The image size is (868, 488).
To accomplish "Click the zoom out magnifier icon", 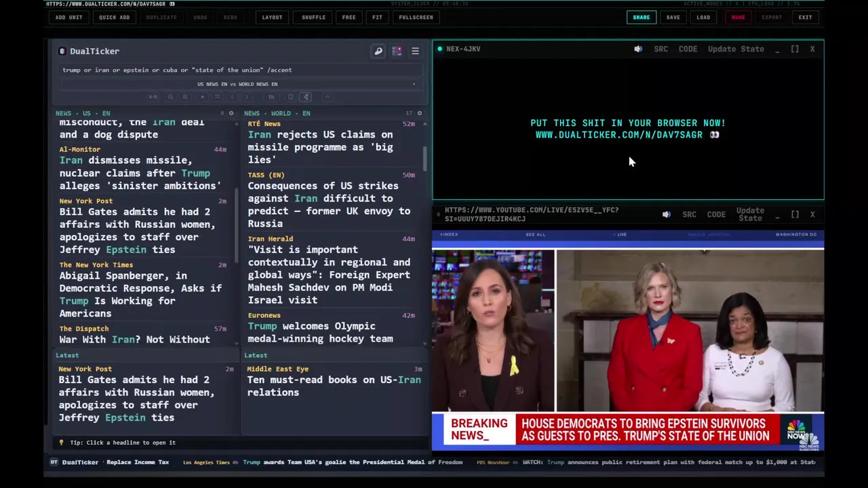I will tap(171, 97).
